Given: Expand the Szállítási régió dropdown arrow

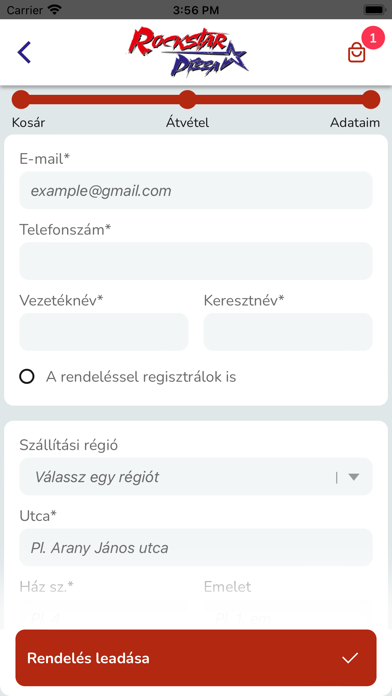Looking at the screenshot, I should point(354,477).
